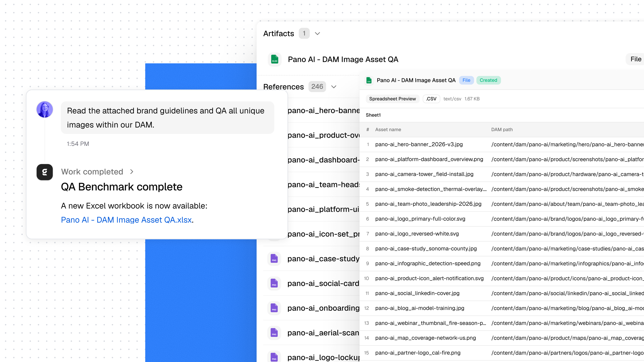Click the DAM path column header

[502, 129]
